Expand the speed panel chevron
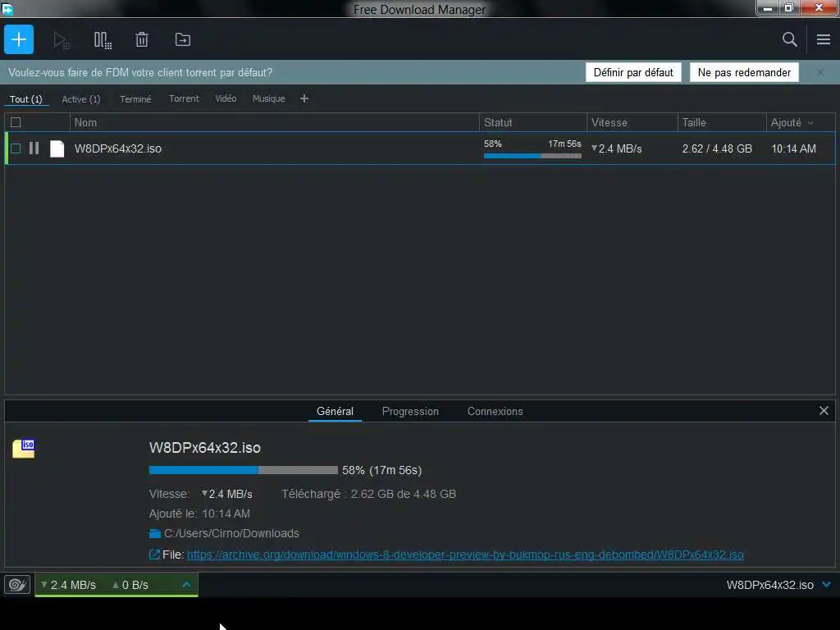840x630 pixels. tap(186, 584)
